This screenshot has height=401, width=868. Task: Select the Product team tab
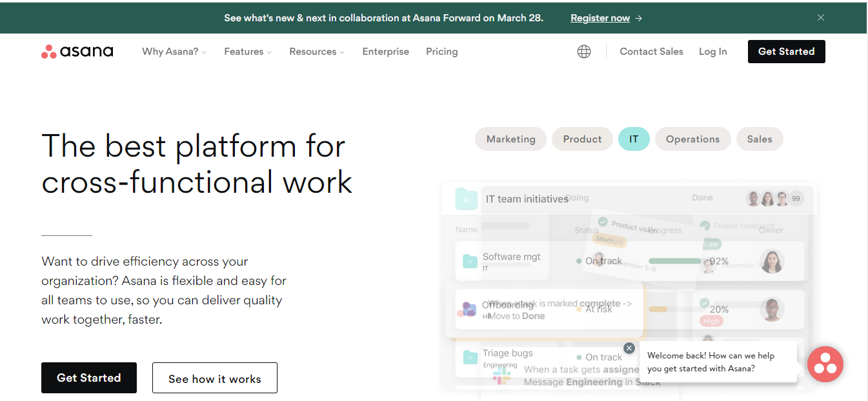[582, 139]
